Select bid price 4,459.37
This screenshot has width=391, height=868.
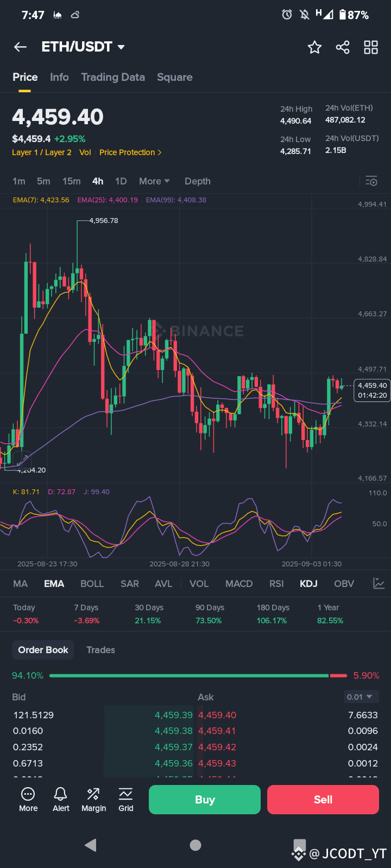point(174,747)
